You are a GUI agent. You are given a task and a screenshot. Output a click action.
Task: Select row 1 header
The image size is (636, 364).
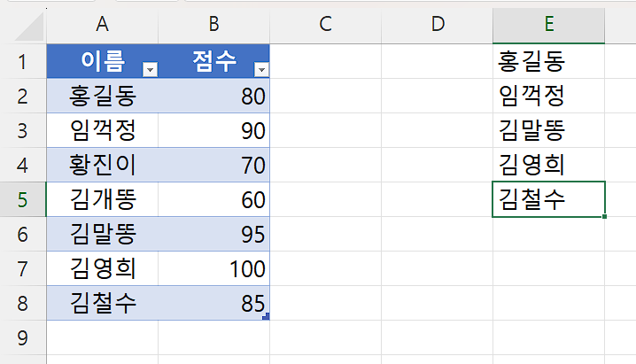[23, 61]
